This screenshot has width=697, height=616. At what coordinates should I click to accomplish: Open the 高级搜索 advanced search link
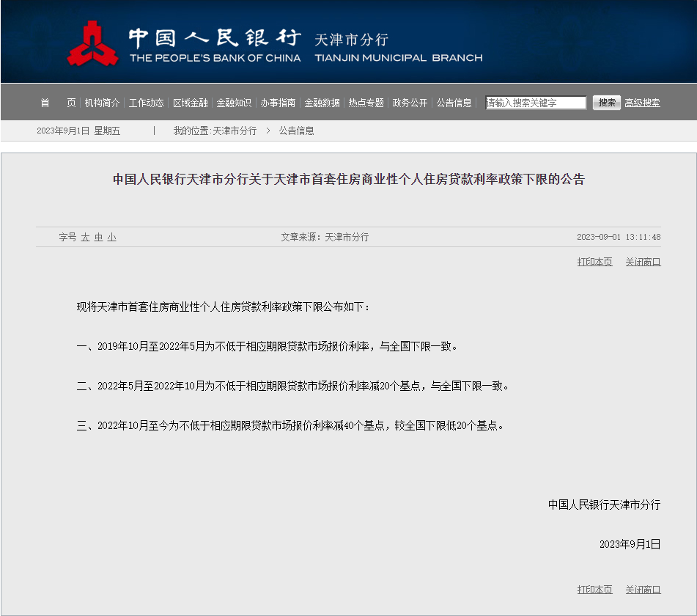[x=642, y=103]
